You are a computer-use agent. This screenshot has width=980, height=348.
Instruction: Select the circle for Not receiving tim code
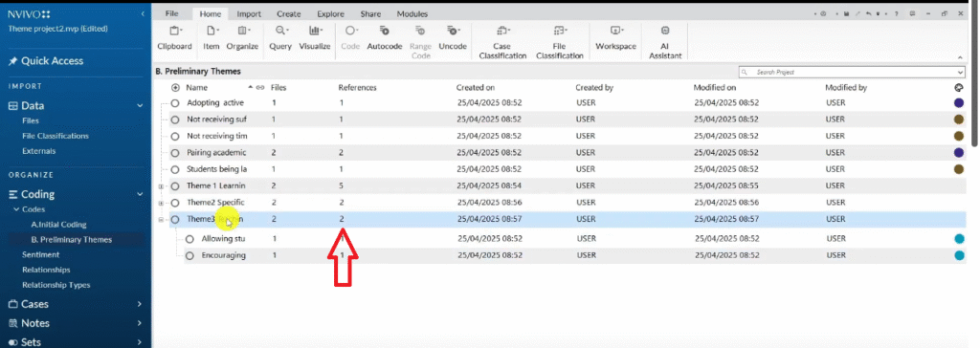175,136
